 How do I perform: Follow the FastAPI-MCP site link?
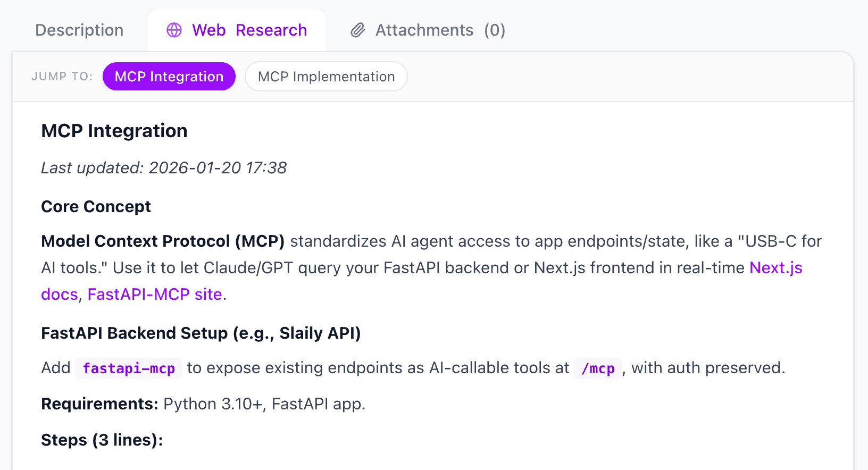pyautogui.click(x=154, y=295)
